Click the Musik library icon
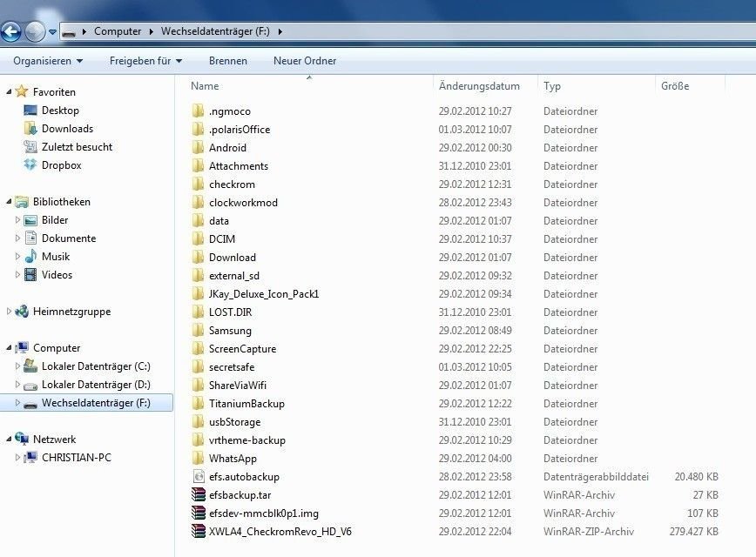Screen dimensions: 756x557 [x=30, y=256]
